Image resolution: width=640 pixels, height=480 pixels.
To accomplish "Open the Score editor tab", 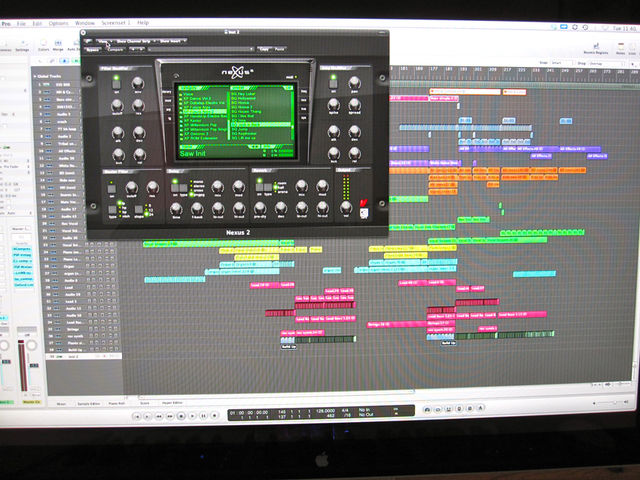I will click(x=144, y=403).
